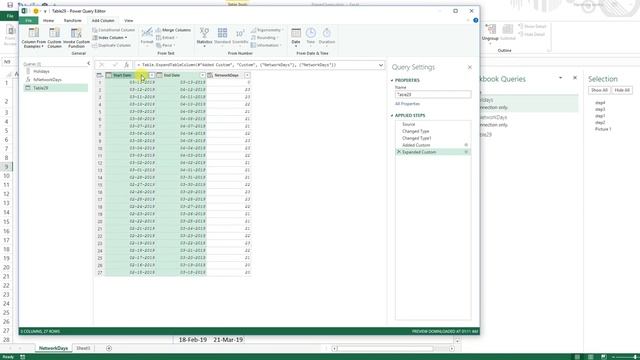
Task: Close the Workbook Queries pane
Action: point(575,78)
